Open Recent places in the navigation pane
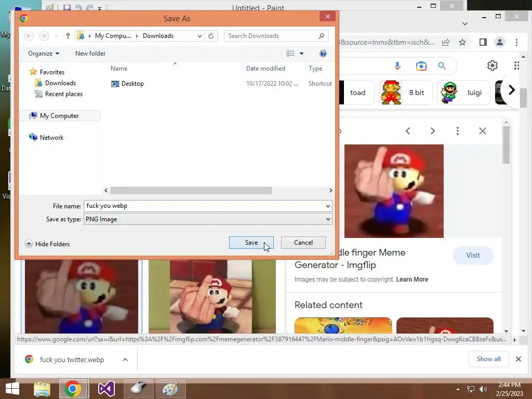This screenshot has height=399, width=532. [63, 94]
